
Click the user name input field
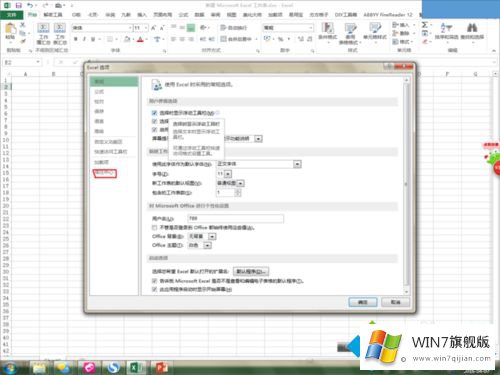coord(235,219)
